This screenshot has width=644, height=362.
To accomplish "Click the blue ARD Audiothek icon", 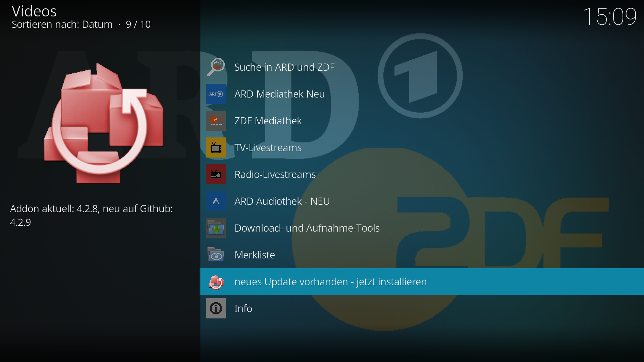I will [x=216, y=201].
